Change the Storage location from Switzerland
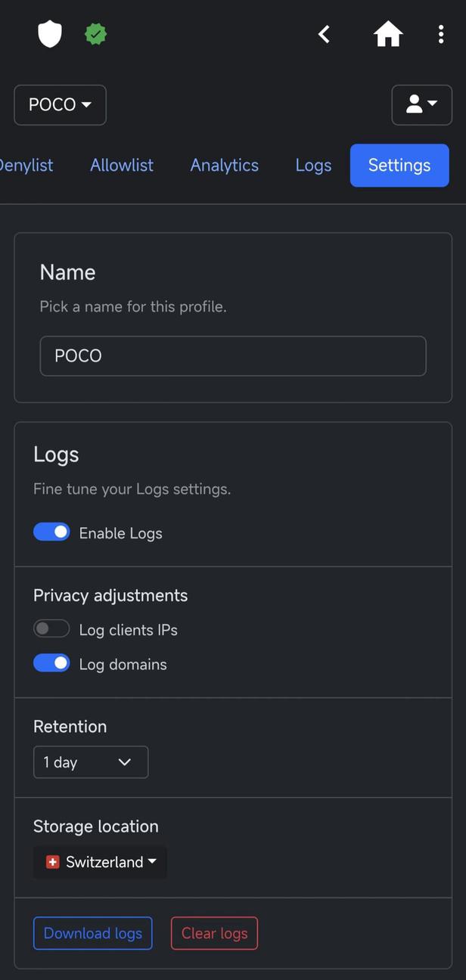The width and height of the screenshot is (466, 980). pyautogui.click(x=99, y=861)
